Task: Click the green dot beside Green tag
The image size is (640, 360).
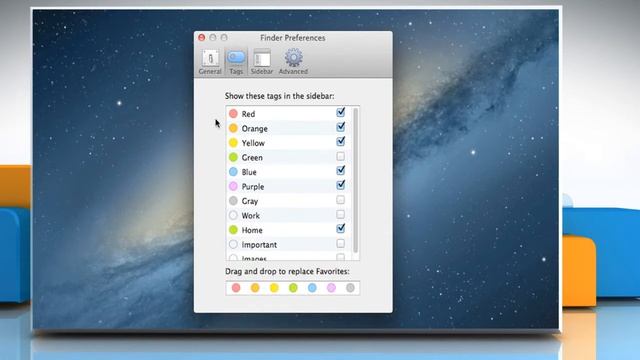Action: pyautogui.click(x=233, y=157)
